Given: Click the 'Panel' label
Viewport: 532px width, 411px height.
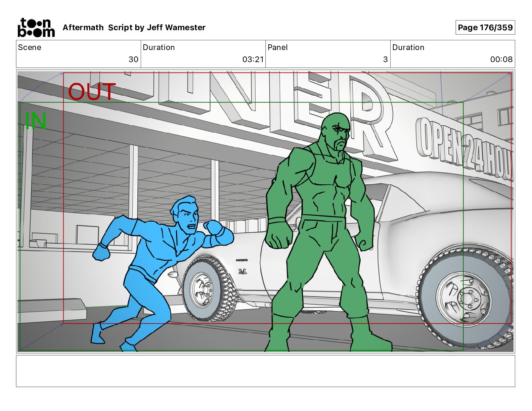Looking at the screenshot, I should tap(278, 47).
